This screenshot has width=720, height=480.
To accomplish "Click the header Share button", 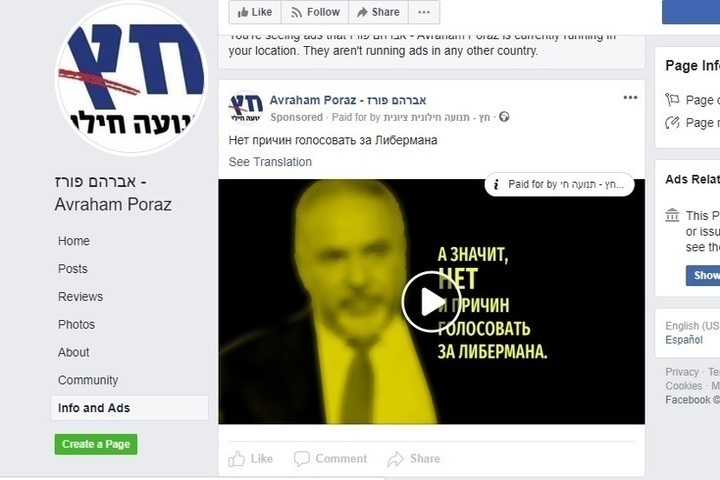I will point(378,12).
